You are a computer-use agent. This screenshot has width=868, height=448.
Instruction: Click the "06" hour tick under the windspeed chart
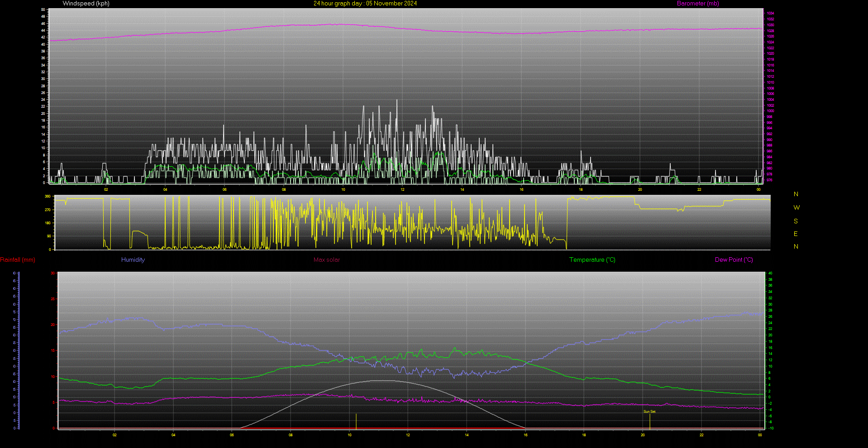[x=224, y=190]
